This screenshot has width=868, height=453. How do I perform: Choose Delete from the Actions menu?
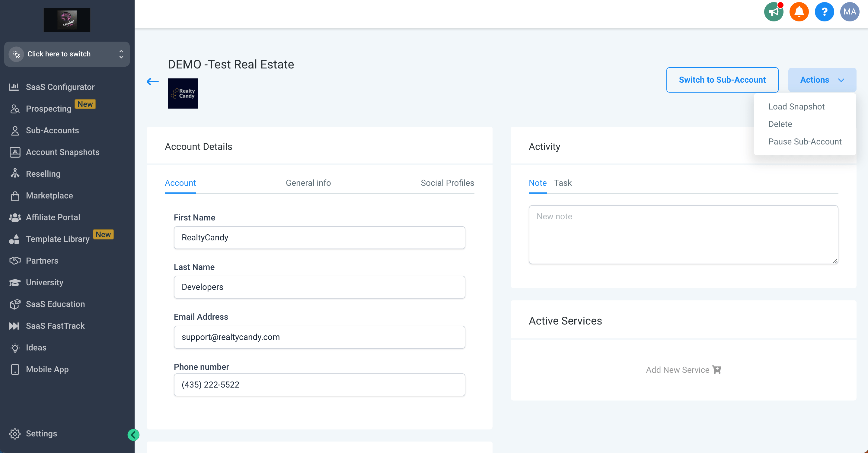point(780,124)
